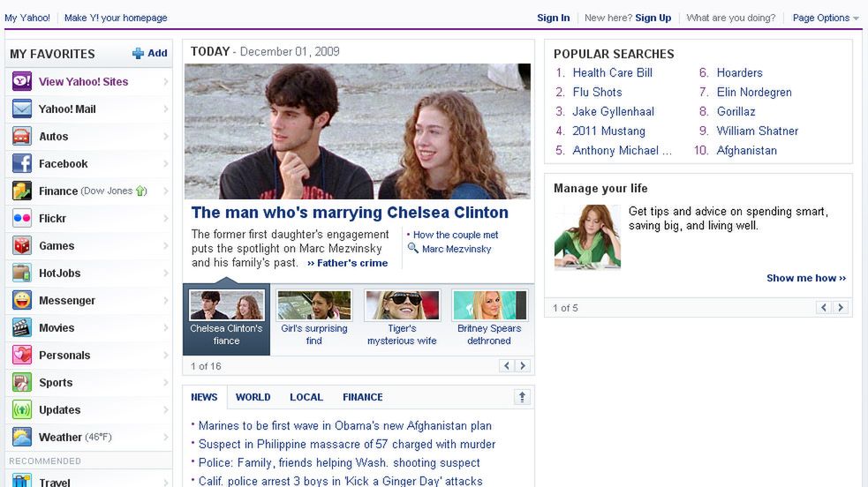Switch to the FINANCE news tab
The width and height of the screenshot is (868, 487).
coord(363,397)
